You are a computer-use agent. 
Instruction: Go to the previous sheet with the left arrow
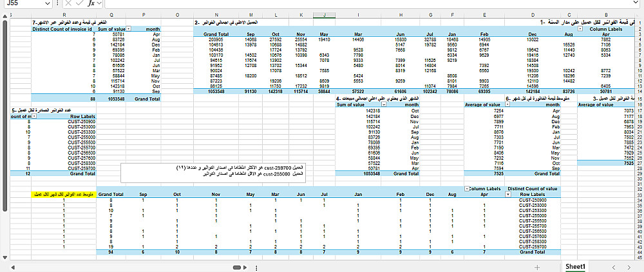coord(614,267)
